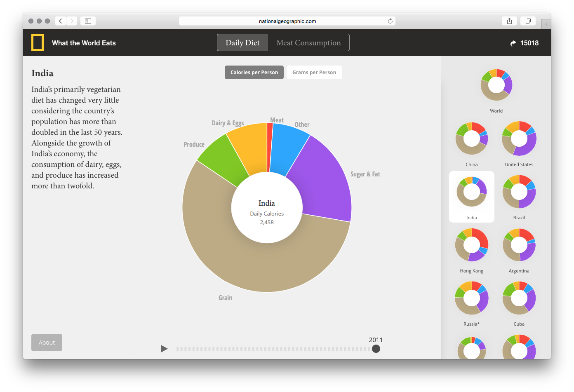Switch to Grams per Person view
This screenshot has width=574, height=392.
point(314,73)
